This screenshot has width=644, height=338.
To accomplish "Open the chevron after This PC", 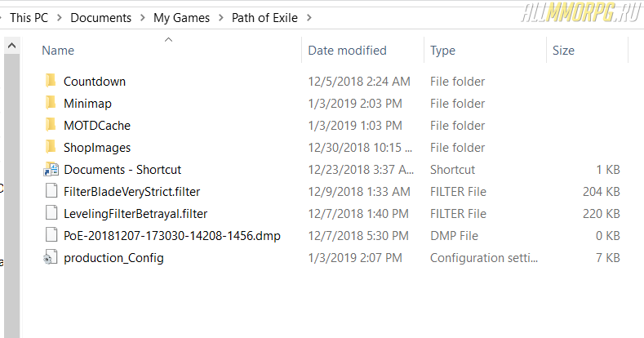I will (60, 18).
